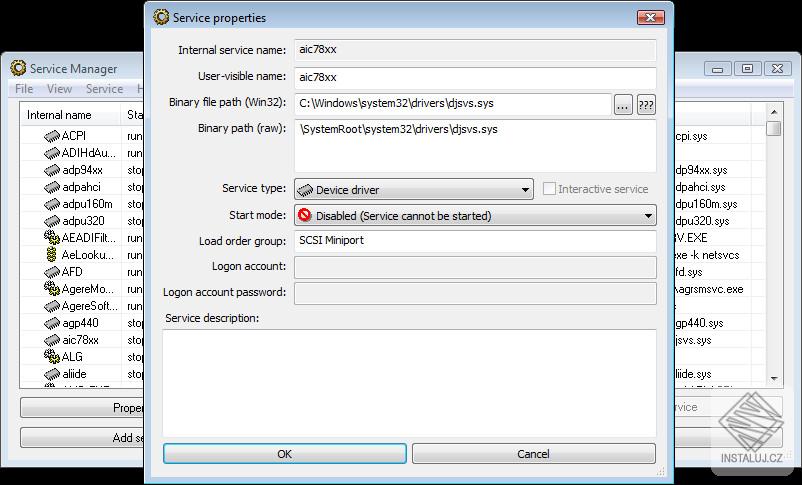
Task: Restore the Service Manager window size
Action: 748,69
